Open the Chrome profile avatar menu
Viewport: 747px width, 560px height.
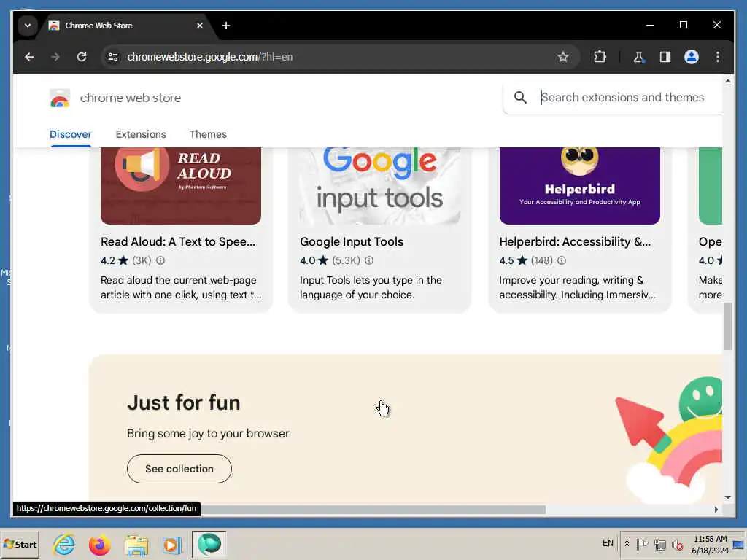pyautogui.click(x=692, y=57)
